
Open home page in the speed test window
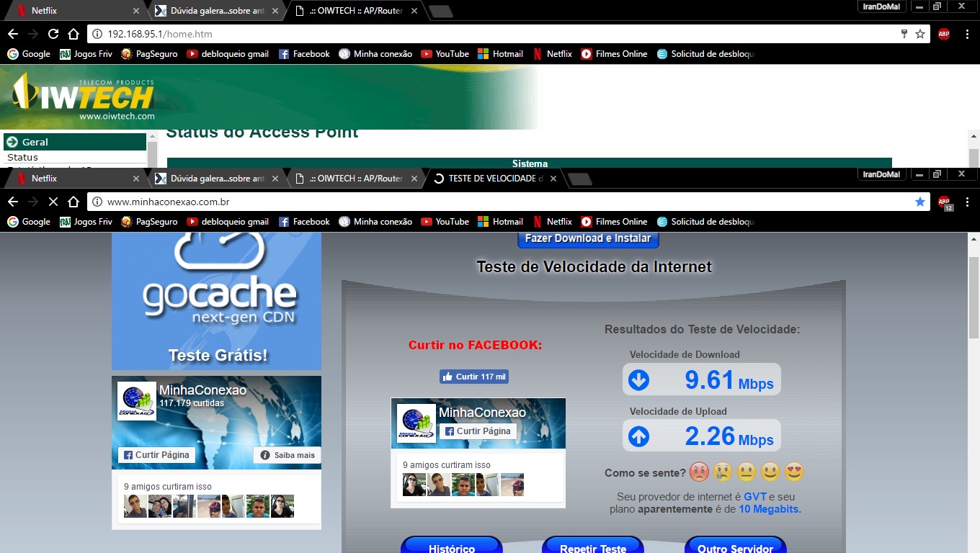pos(73,202)
